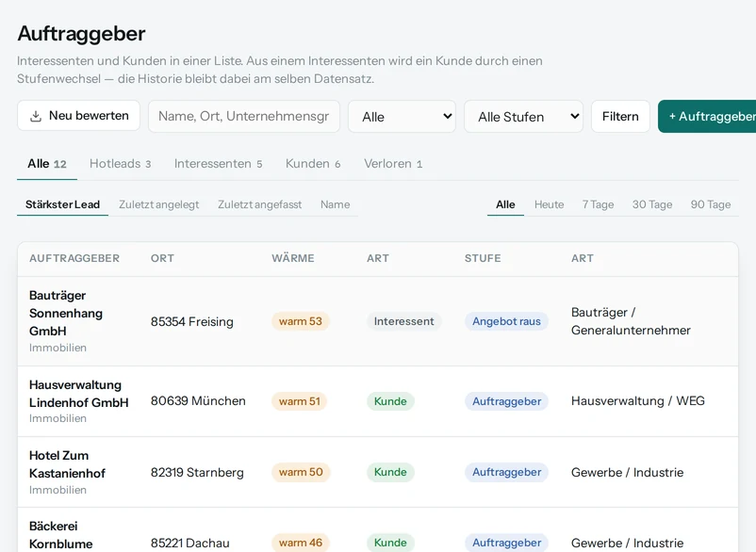
Task: Click the warm 46 badge
Action: click(301, 543)
